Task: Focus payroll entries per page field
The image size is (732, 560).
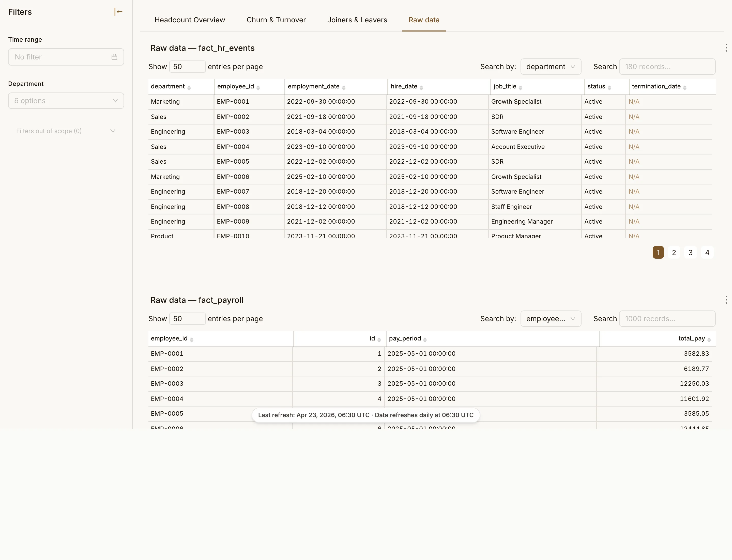Action: pyautogui.click(x=187, y=319)
